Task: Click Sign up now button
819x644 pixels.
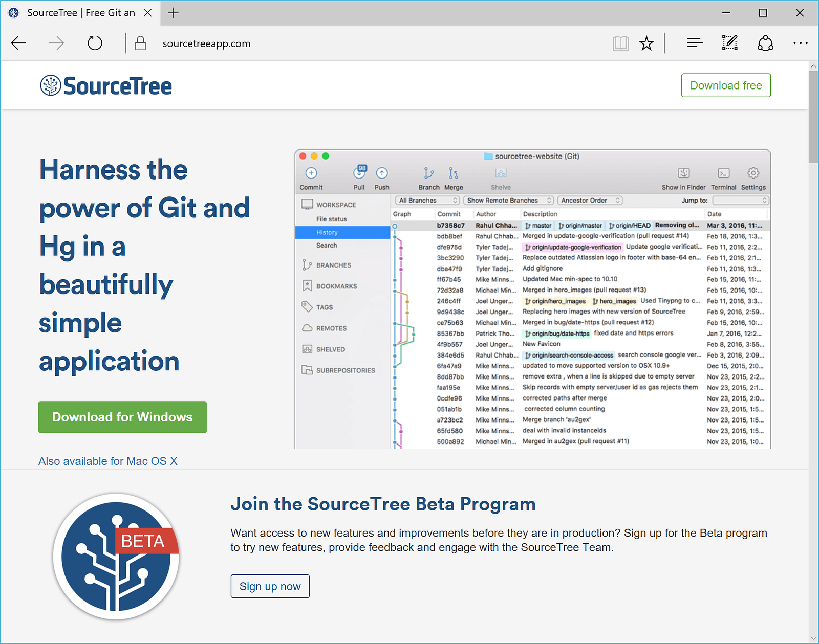Action: pyautogui.click(x=270, y=586)
